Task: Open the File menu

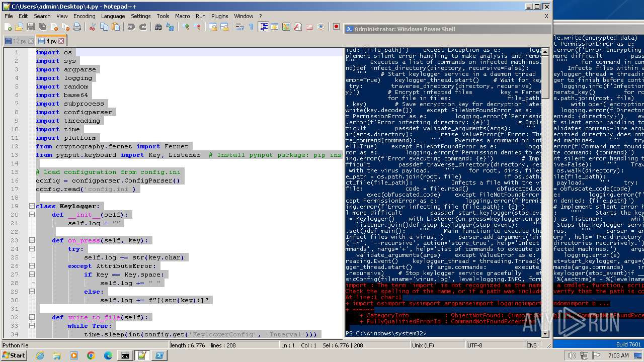Action: pyautogui.click(x=9, y=16)
